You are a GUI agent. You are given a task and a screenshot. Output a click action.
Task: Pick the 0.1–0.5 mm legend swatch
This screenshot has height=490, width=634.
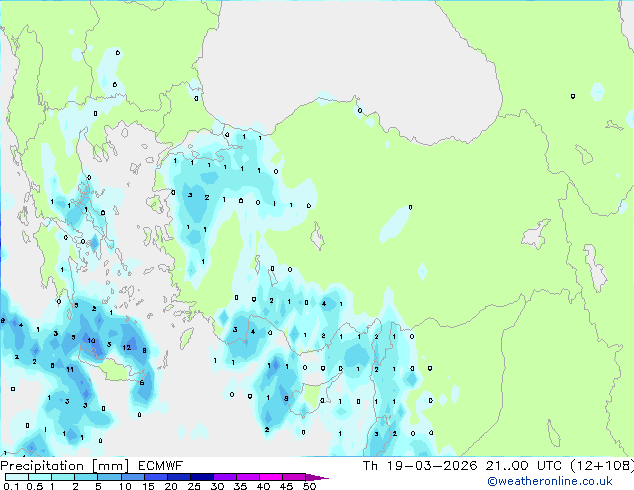pyautogui.click(x=17, y=477)
